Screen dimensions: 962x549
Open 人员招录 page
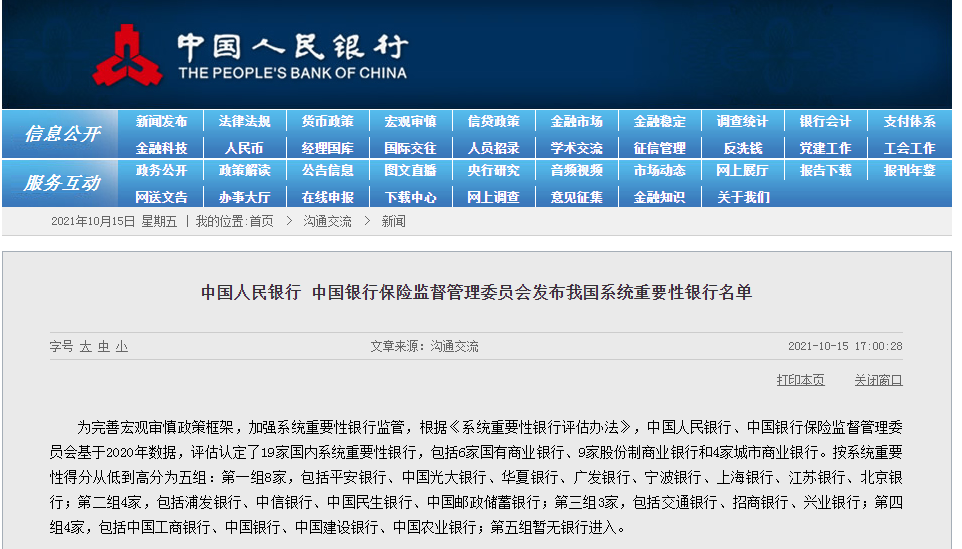pyautogui.click(x=494, y=148)
